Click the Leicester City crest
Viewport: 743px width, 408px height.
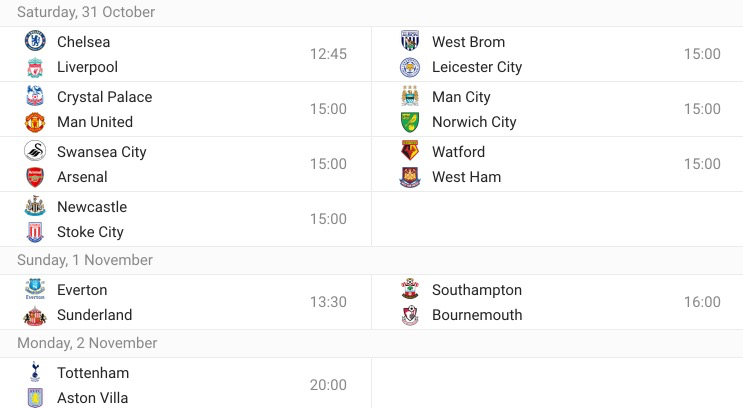click(410, 67)
